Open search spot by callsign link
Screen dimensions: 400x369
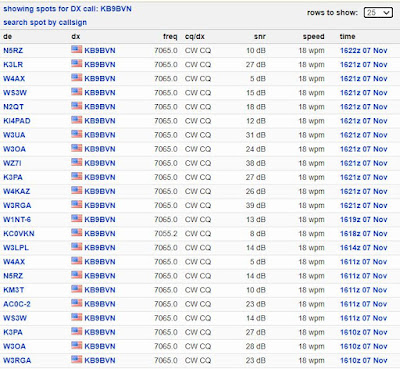(45, 22)
